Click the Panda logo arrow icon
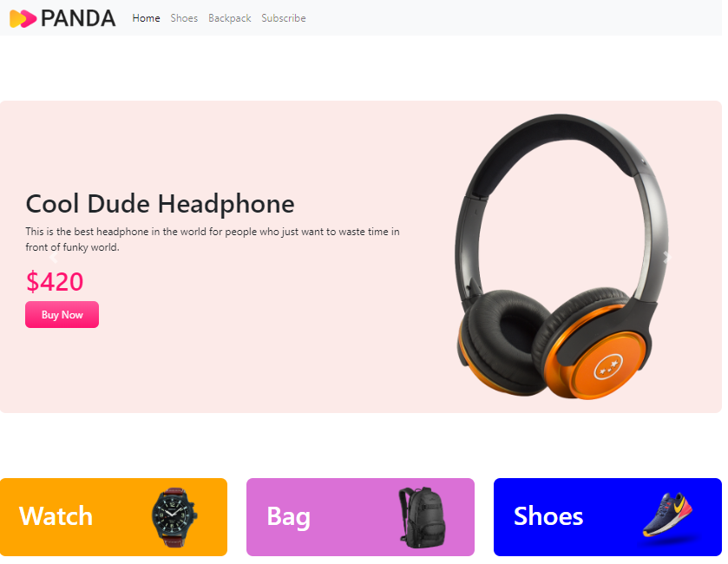 point(23,18)
